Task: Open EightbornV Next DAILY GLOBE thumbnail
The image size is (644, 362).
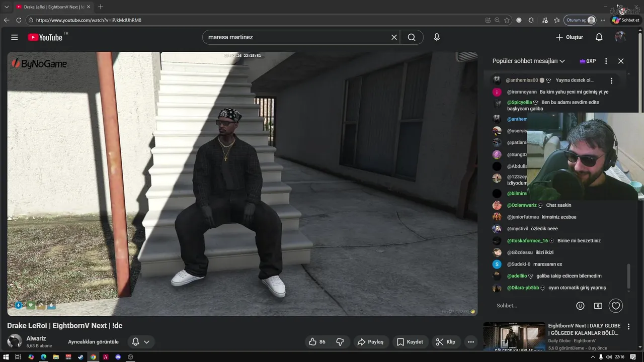Action: pos(514,337)
